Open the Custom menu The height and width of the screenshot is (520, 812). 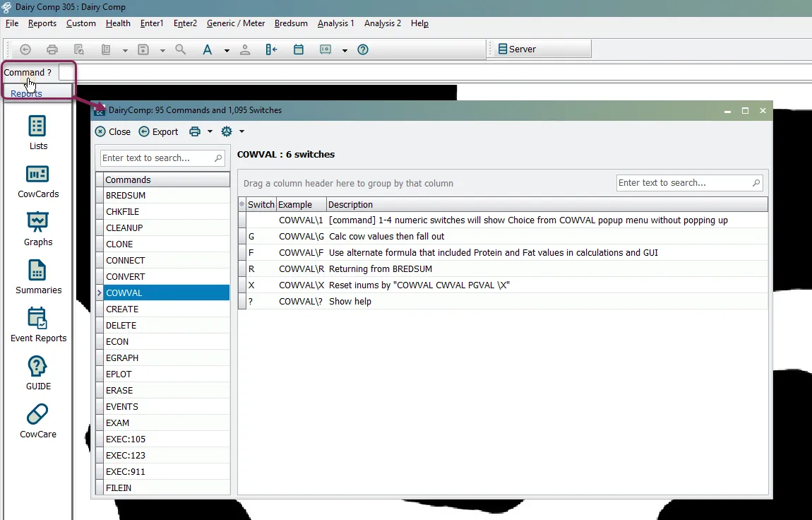coord(80,23)
